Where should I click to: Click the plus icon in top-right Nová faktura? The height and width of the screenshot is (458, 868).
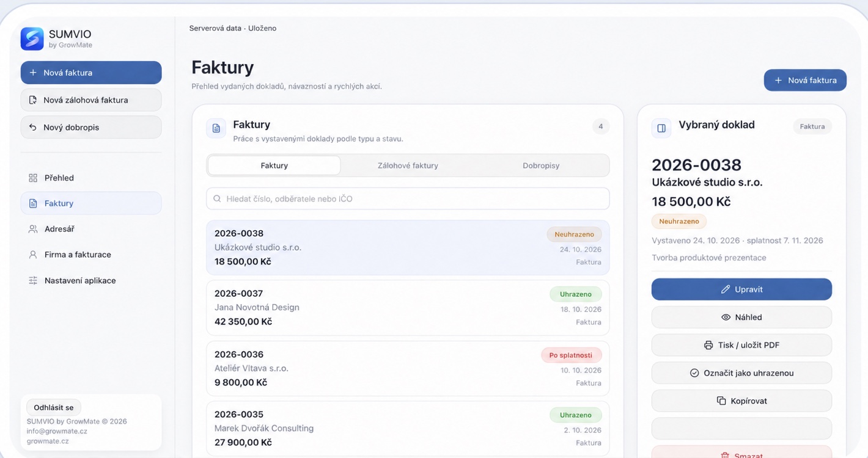[778, 80]
